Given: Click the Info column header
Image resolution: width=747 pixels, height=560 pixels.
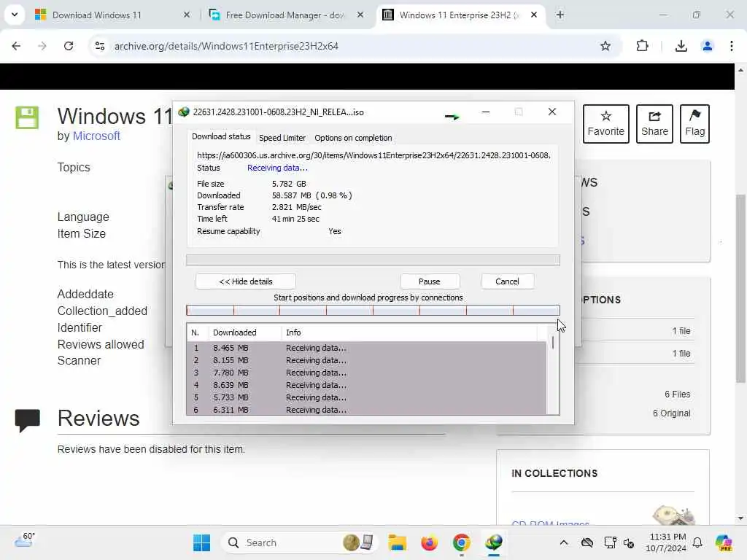Looking at the screenshot, I should 410,332.
